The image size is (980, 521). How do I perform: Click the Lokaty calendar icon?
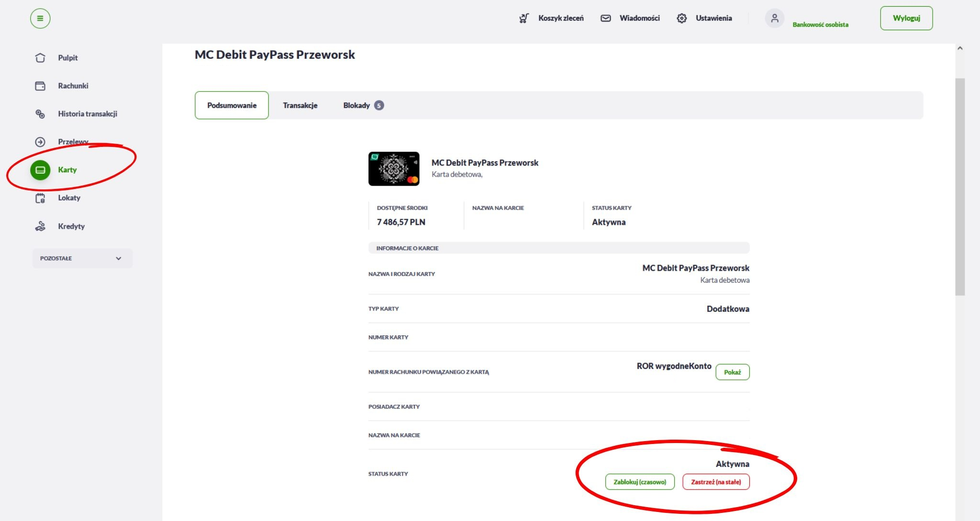(40, 198)
